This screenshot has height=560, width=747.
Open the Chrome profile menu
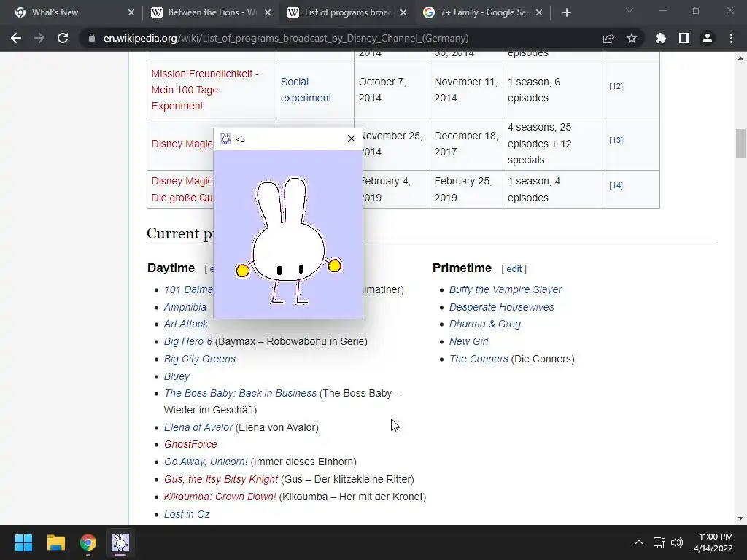pyautogui.click(x=708, y=38)
